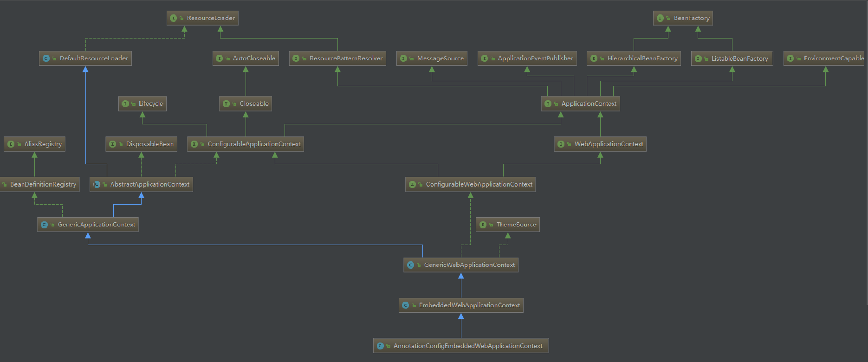Screen dimensions: 868x362
Task: Click the class icon on DefaultResourceLoader
Action: tap(46, 58)
